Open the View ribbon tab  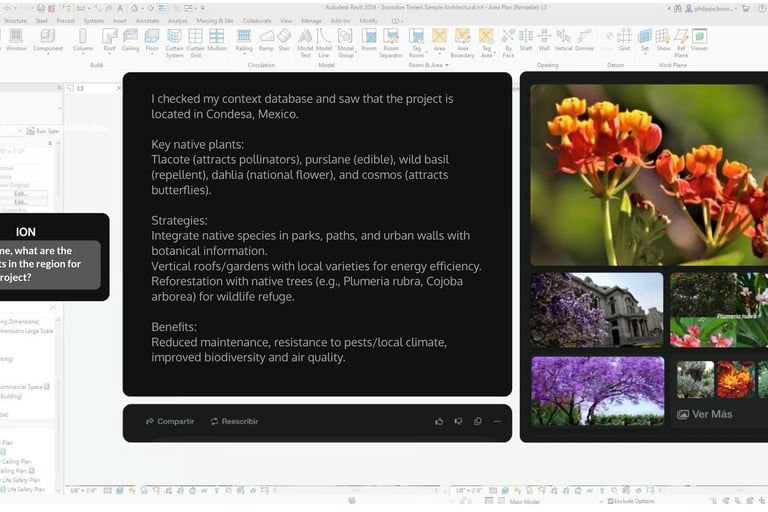287,21
